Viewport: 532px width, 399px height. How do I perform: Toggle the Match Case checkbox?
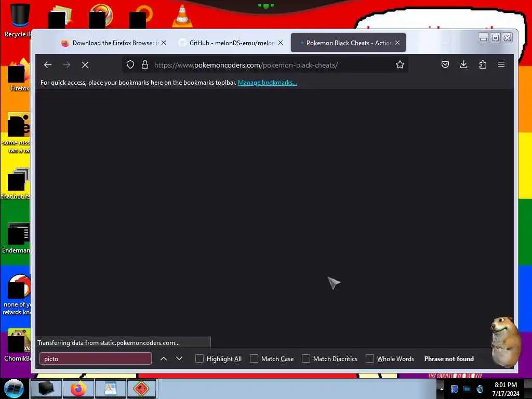coord(254,358)
